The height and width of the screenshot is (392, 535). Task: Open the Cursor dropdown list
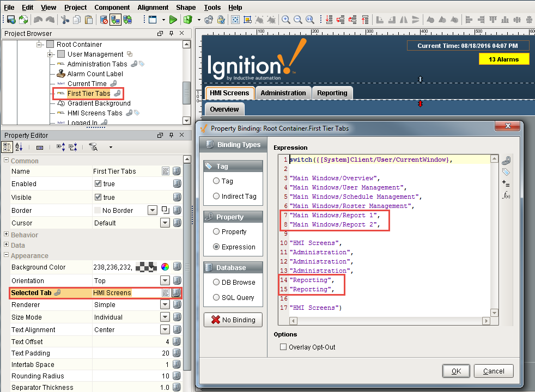click(x=165, y=223)
